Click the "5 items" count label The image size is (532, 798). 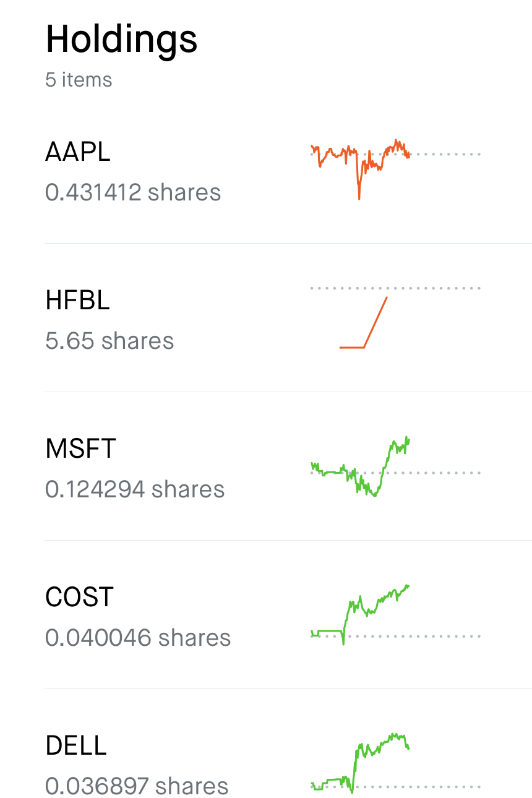(79, 80)
